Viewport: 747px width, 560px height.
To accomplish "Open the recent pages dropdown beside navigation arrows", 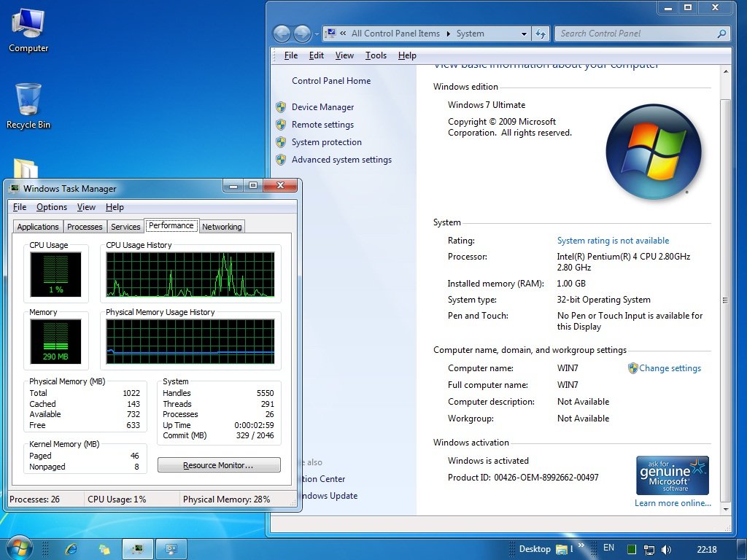I will [317, 34].
